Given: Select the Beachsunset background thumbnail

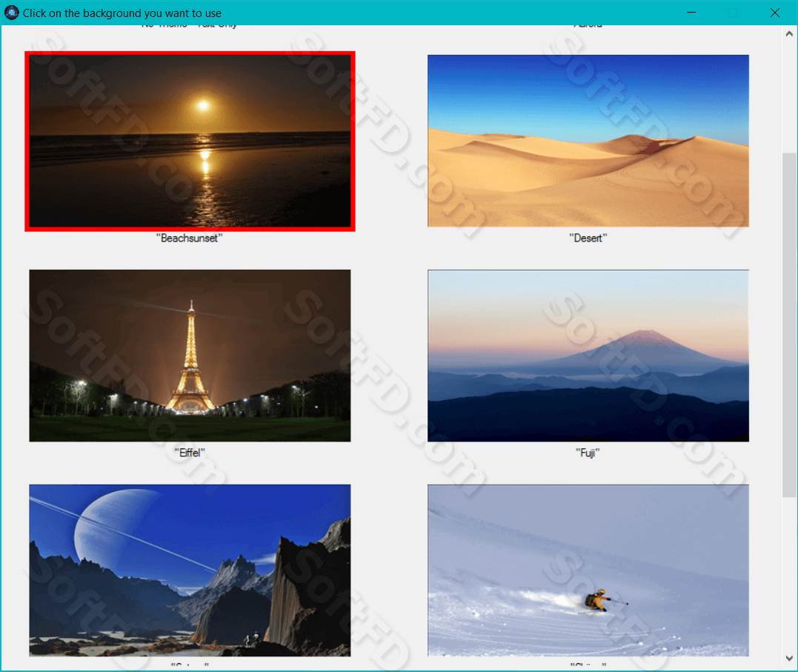Looking at the screenshot, I should point(190,141).
